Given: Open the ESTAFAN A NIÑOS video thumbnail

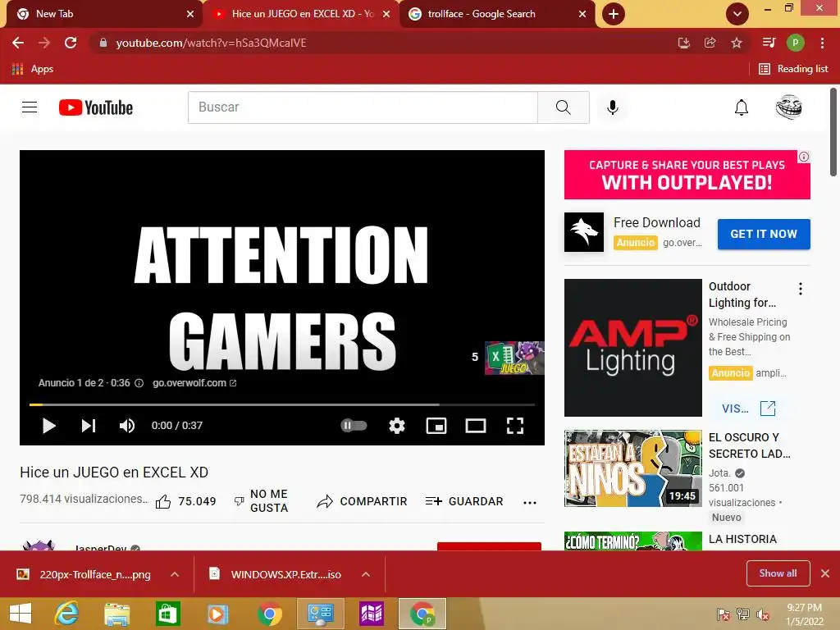Looking at the screenshot, I should (632, 468).
